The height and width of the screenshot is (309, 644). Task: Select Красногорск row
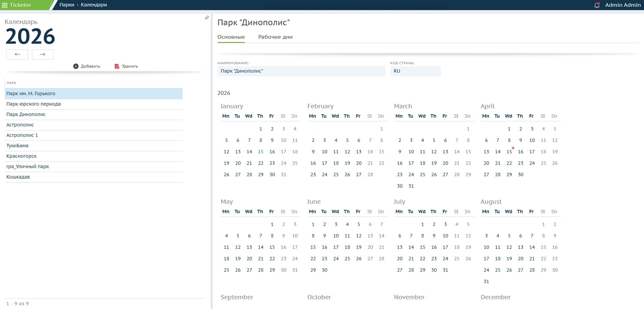pos(94,156)
